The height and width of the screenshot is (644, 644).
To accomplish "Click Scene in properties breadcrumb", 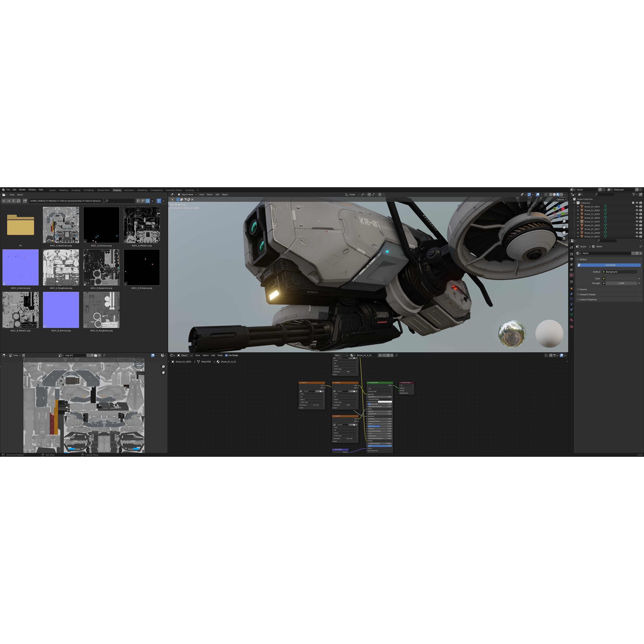I will coord(583,247).
